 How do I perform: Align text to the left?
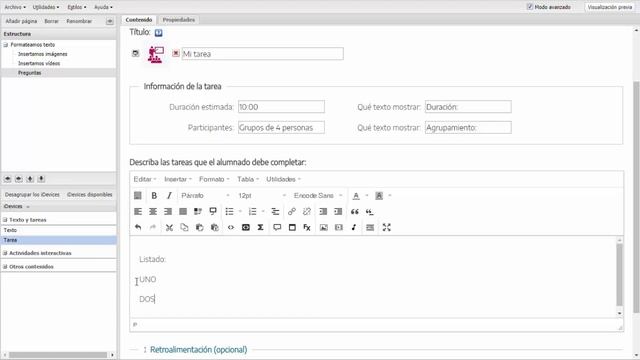point(138,211)
